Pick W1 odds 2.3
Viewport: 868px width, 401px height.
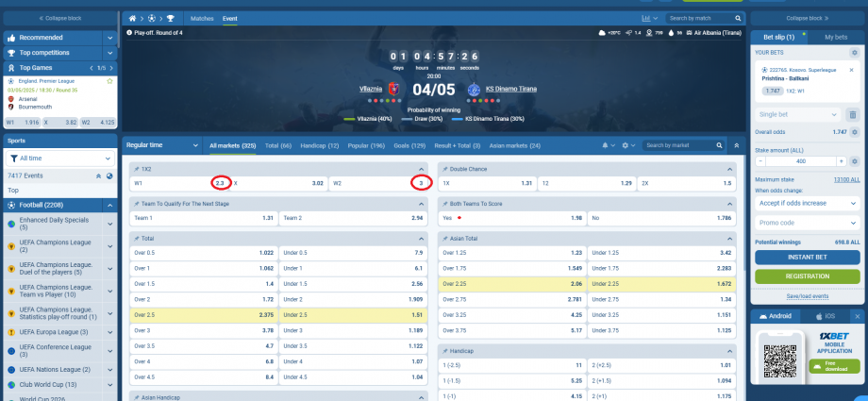pyautogui.click(x=179, y=183)
